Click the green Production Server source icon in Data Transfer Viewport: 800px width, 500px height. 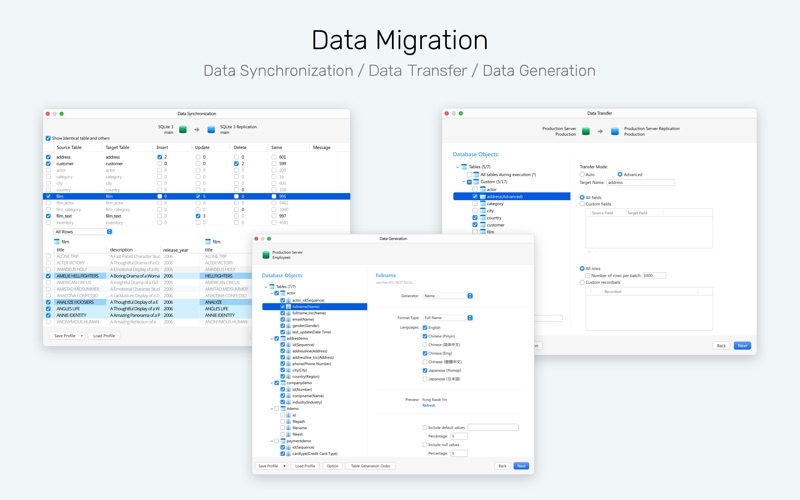click(x=586, y=132)
